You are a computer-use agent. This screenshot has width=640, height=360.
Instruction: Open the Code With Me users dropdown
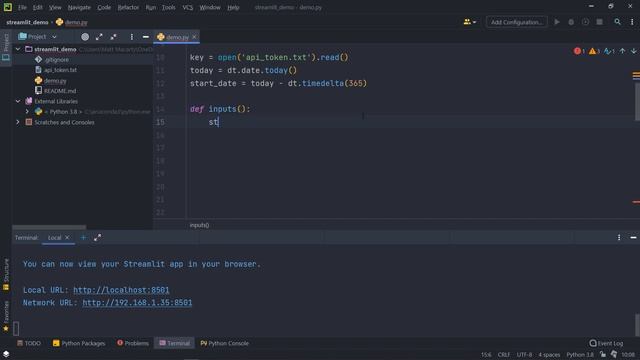point(470,22)
